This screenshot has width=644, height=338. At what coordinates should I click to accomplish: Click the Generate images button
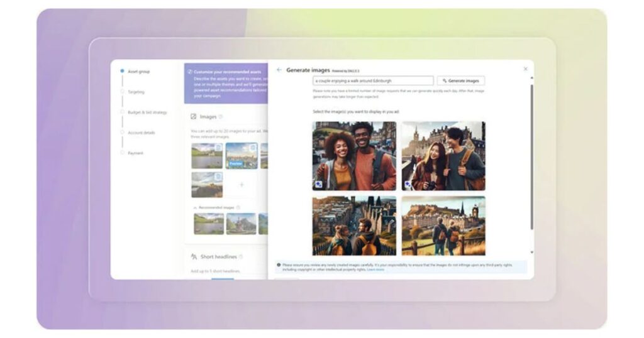tap(461, 81)
